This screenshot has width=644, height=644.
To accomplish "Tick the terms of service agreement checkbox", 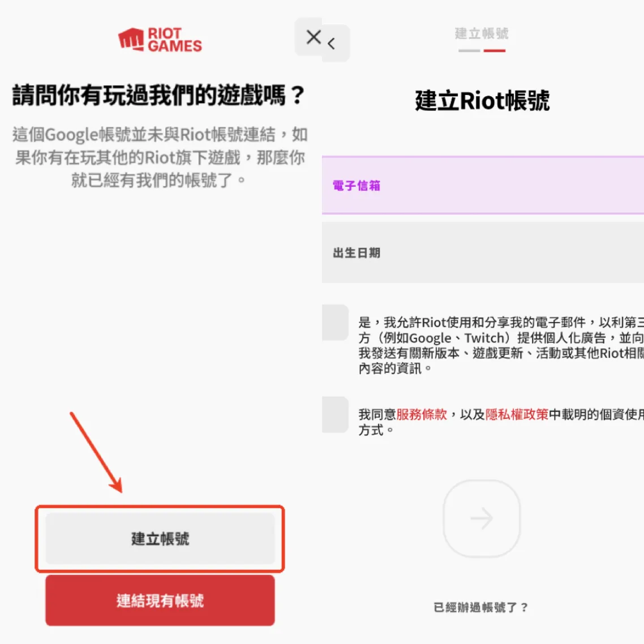I will tap(335, 414).
